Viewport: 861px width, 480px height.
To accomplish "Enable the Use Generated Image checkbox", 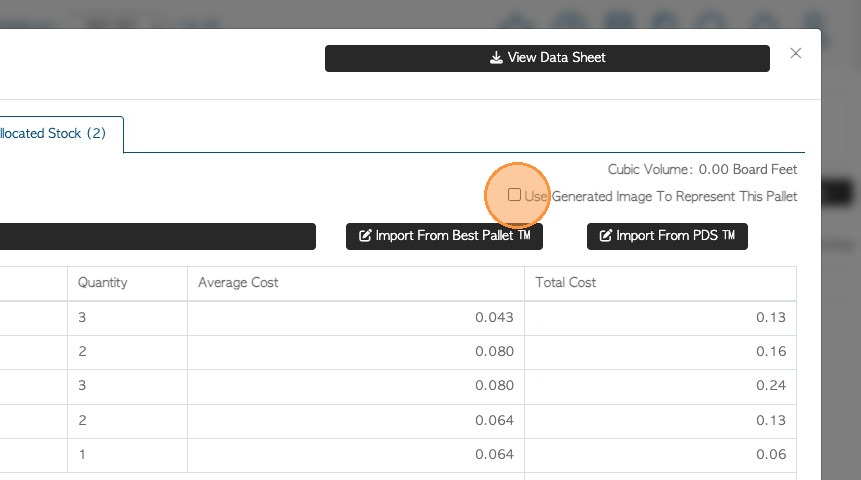I will pos(514,195).
